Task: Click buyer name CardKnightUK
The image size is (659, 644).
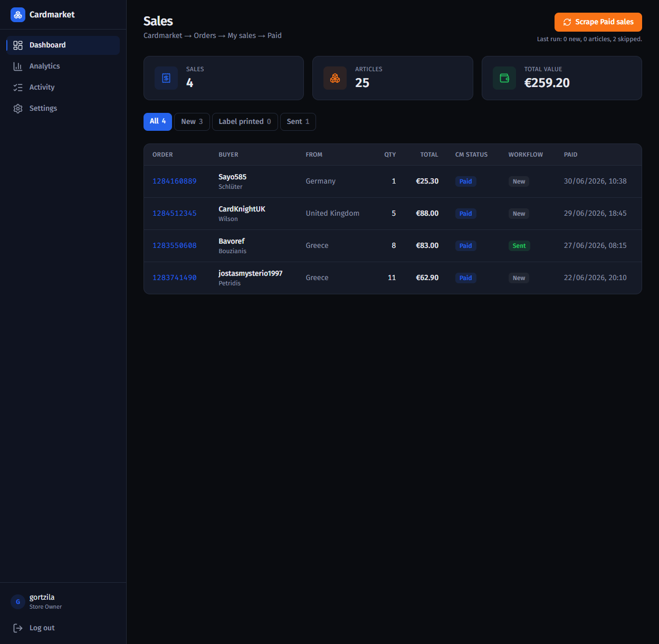Action: point(242,209)
